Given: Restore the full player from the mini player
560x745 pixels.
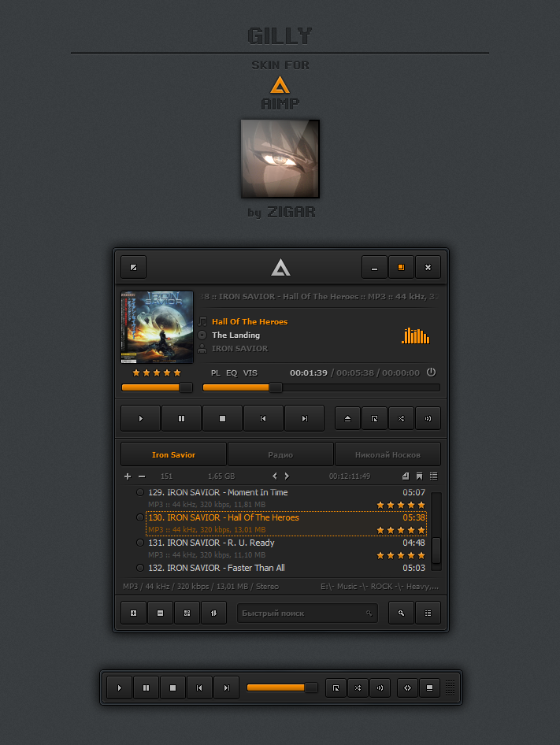Looking at the screenshot, I should tap(430, 688).
